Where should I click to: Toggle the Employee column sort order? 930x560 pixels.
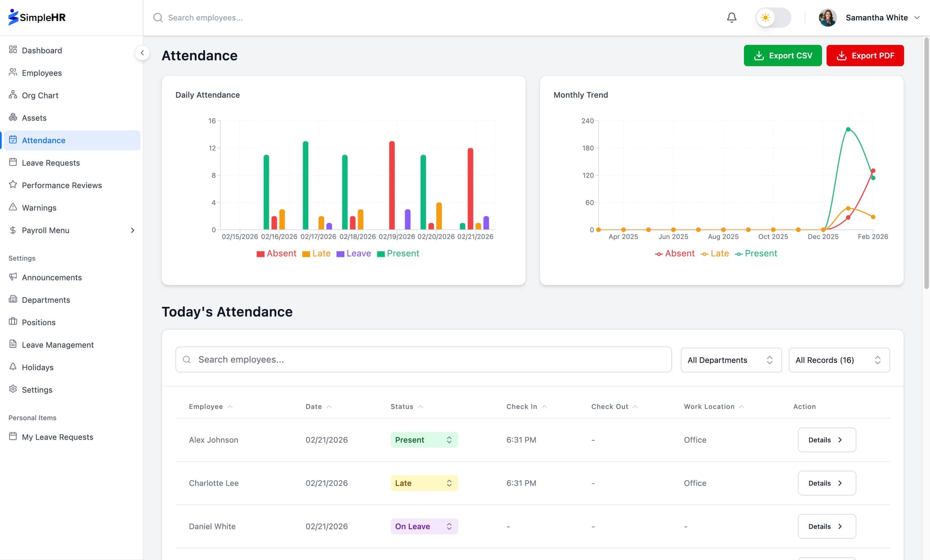pyautogui.click(x=210, y=407)
